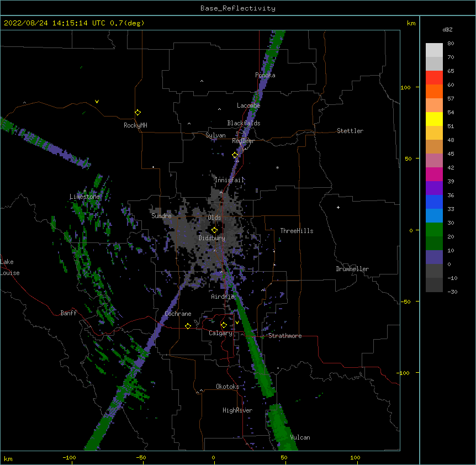Click the Innisfail city label
The image size is (476, 465).
pos(230,180)
